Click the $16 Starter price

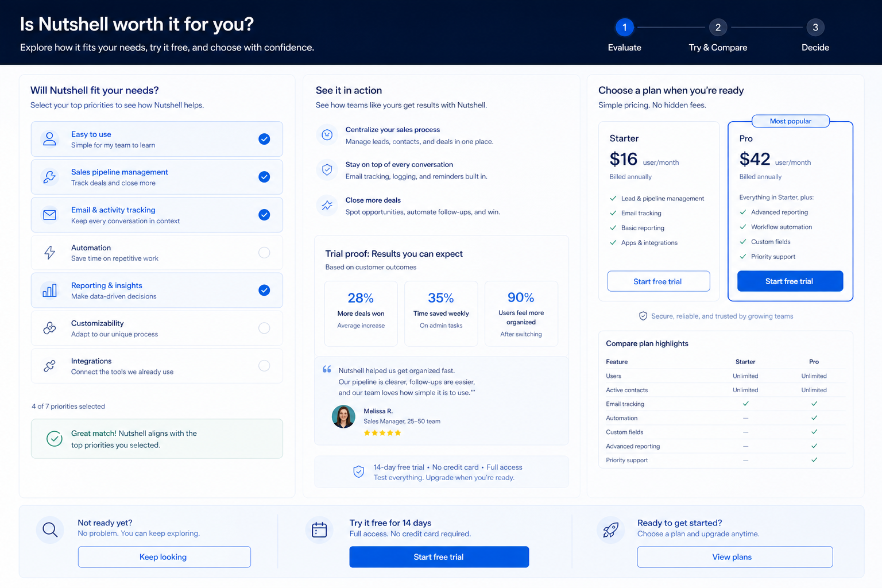624,159
